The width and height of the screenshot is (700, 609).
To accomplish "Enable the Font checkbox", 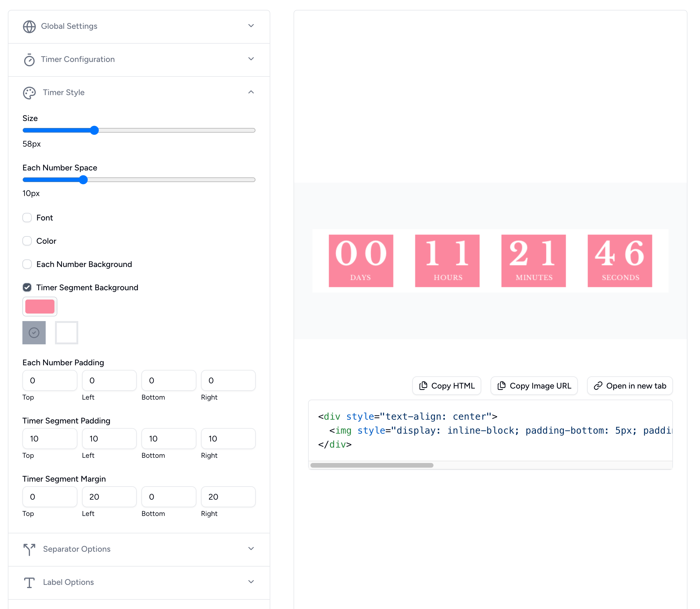I will tap(27, 218).
